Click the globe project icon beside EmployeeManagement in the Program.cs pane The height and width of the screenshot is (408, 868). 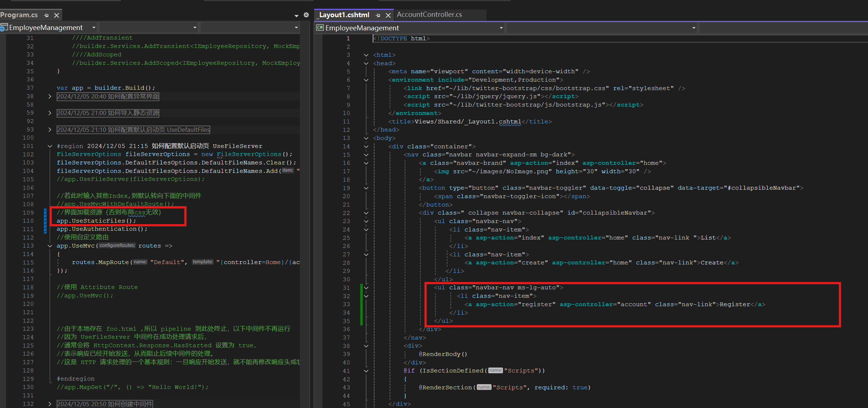tap(4, 27)
